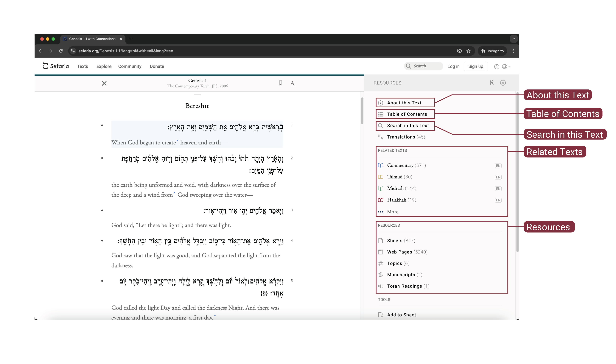Image resolution: width=616 pixels, height=364 pixels.
Task: Toggle EN filter for Talmud
Action: tap(498, 177)
